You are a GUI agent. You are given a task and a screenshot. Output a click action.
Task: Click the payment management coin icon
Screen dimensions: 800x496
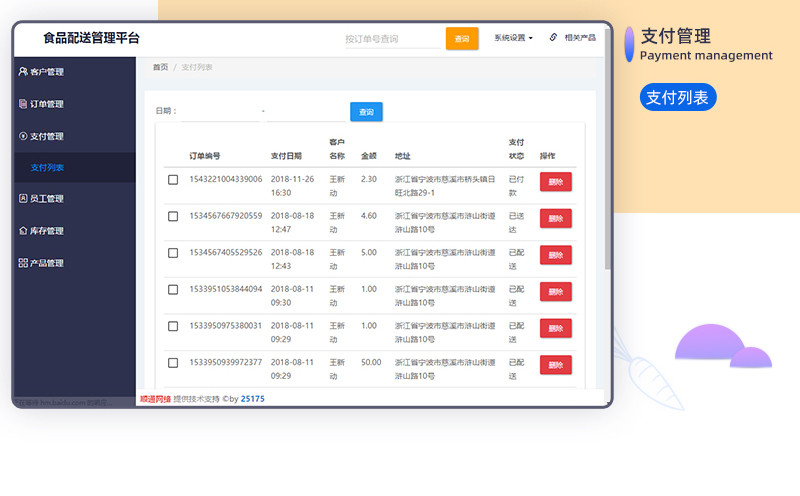pyautogui.click(x=23, y=136)
